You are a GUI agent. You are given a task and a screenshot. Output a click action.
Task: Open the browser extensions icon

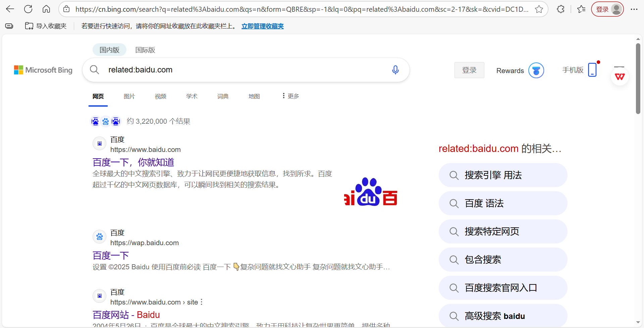560,9
